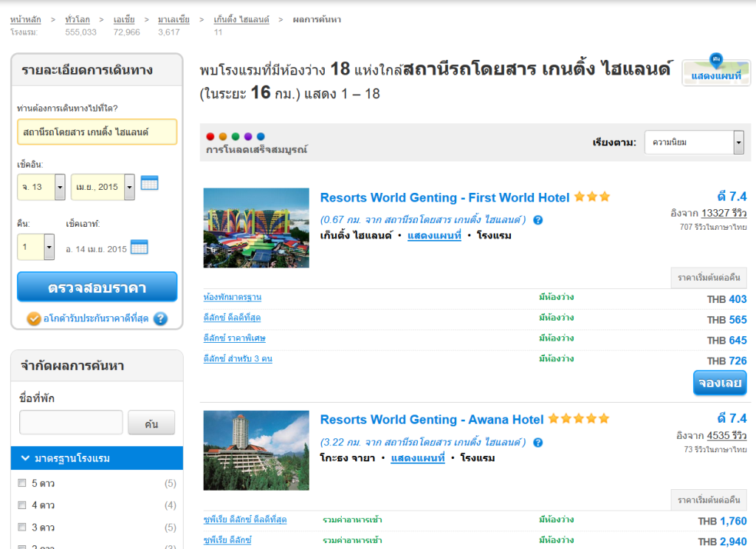756x549 pixels.
Task: Open Awana Hotel photo thumbnail
Action: pyautogui.click(x=256, y=450)
